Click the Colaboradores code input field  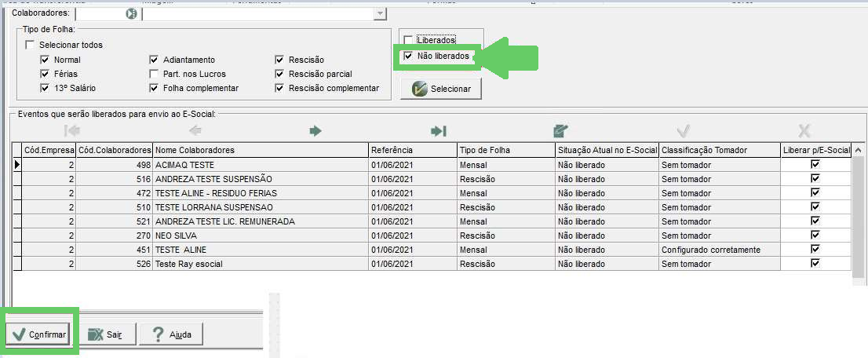pyautogui.click(x=100, y=13)
